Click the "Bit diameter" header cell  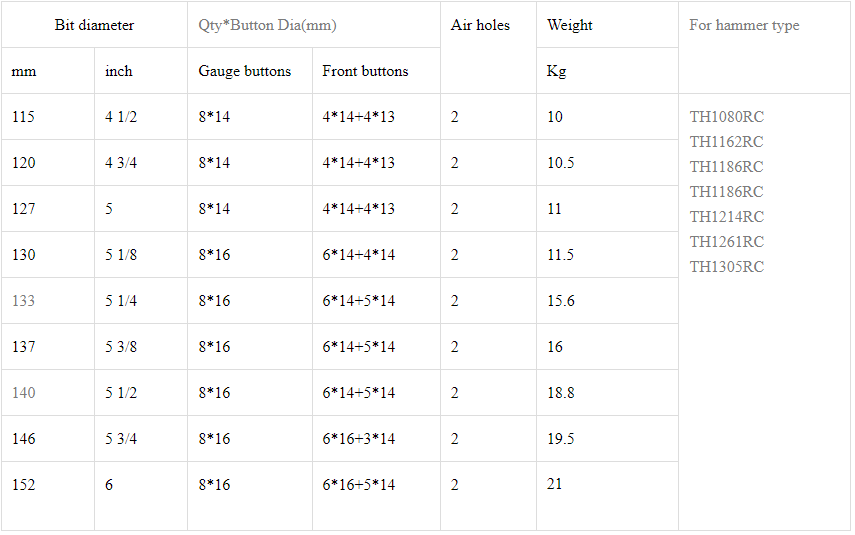click(x=94, y=25)
